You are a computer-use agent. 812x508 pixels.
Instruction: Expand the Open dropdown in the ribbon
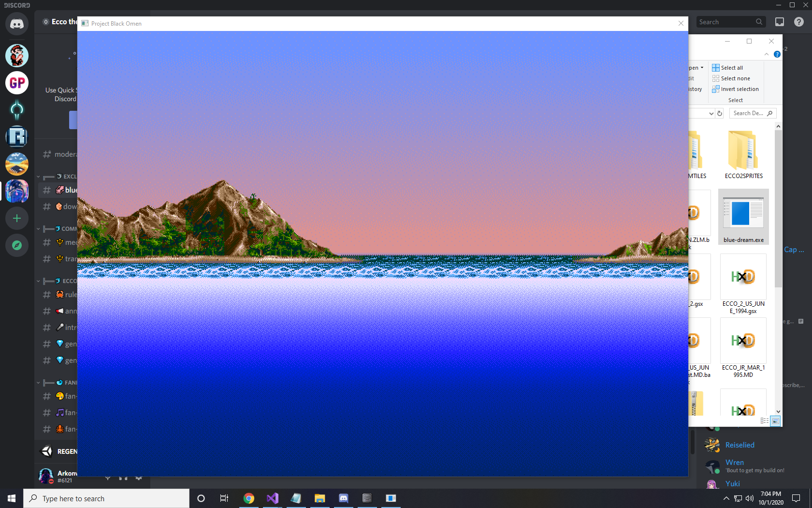click(696, 68)
